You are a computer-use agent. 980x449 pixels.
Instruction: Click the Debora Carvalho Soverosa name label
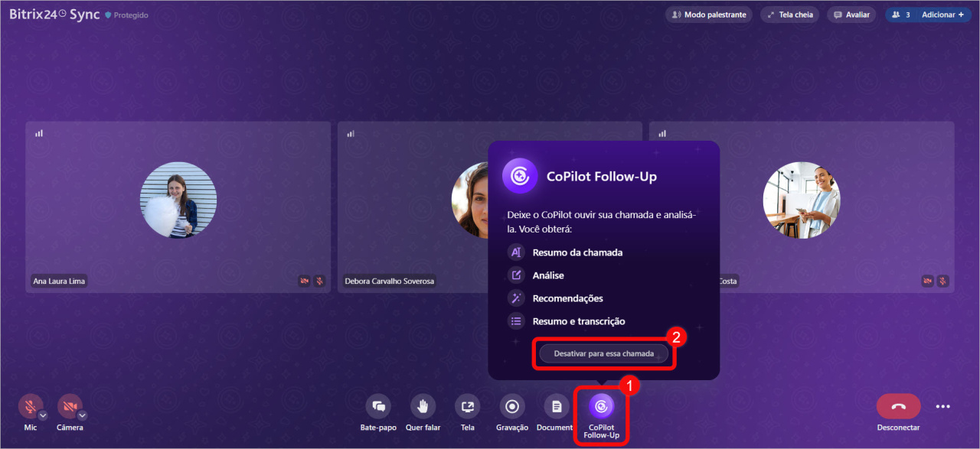point(389,281)
